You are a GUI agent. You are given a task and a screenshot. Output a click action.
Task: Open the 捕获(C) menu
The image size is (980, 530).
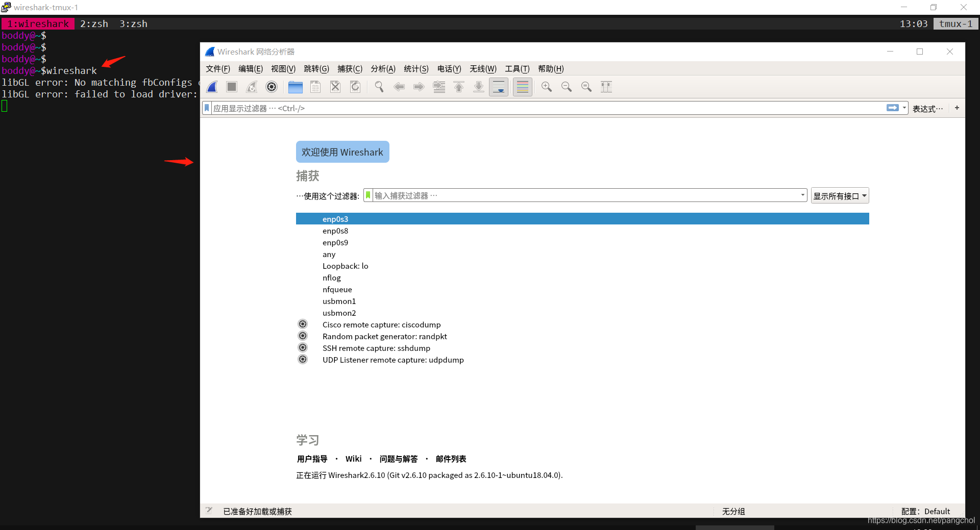click(x=350, y=69)
